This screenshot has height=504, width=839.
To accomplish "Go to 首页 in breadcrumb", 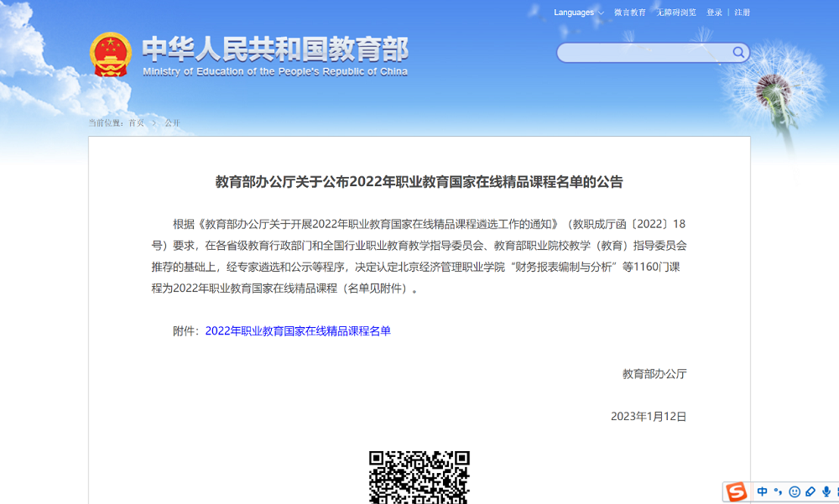I will [x=136, y=123].
